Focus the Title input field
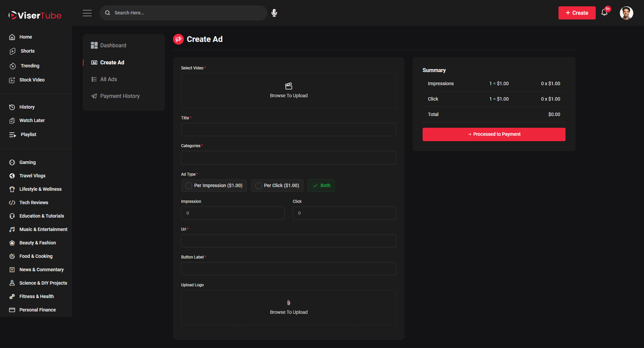 tap(288, 129)
